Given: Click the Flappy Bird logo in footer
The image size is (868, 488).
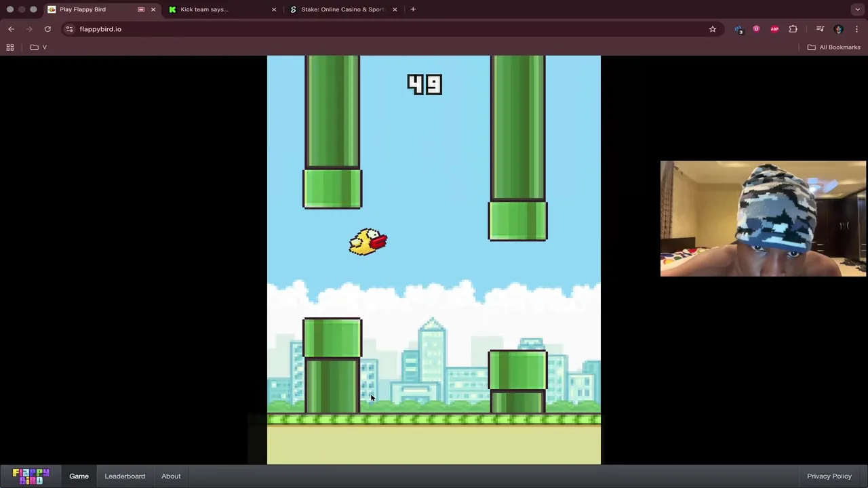Looking at the screenshot, I should [x=31, y=476].
